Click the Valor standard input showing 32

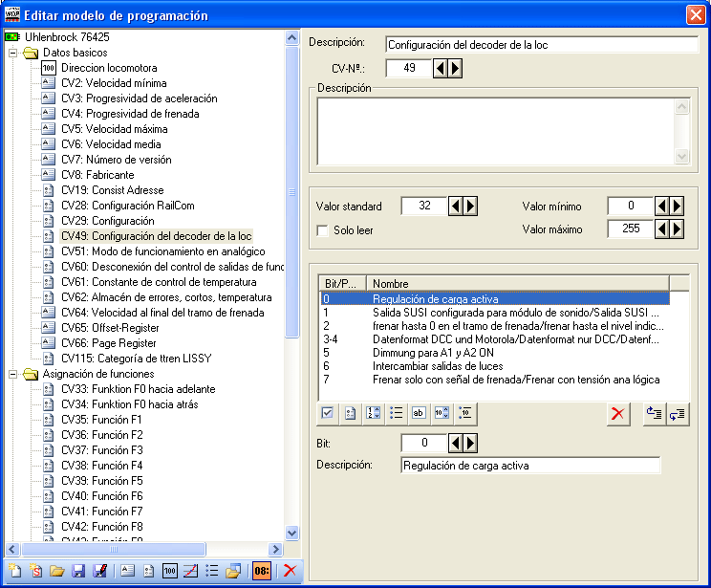point(424,206)
